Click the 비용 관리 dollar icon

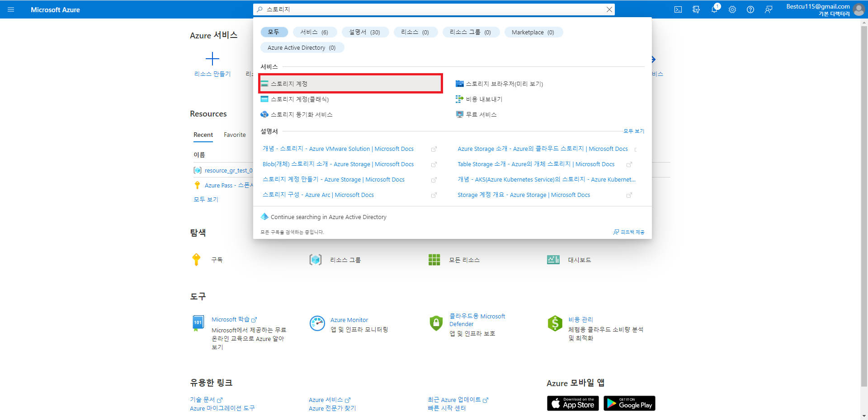click(x=555, y=323)
